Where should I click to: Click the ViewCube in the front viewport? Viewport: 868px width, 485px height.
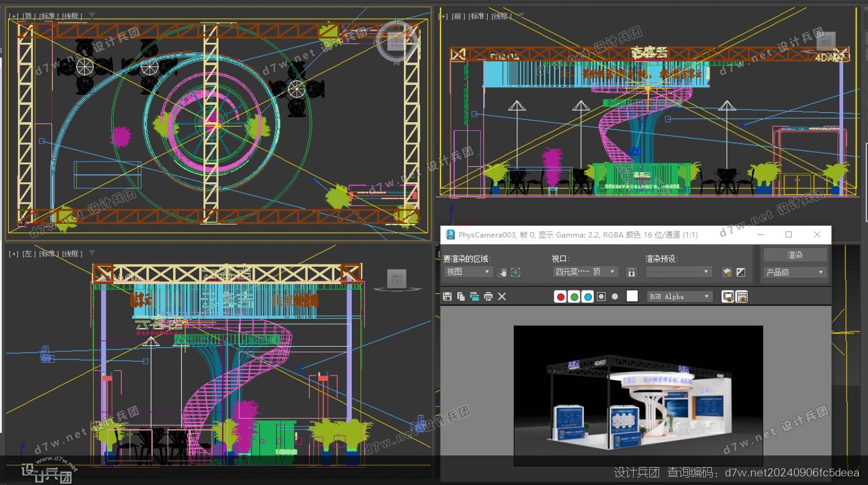826,41
